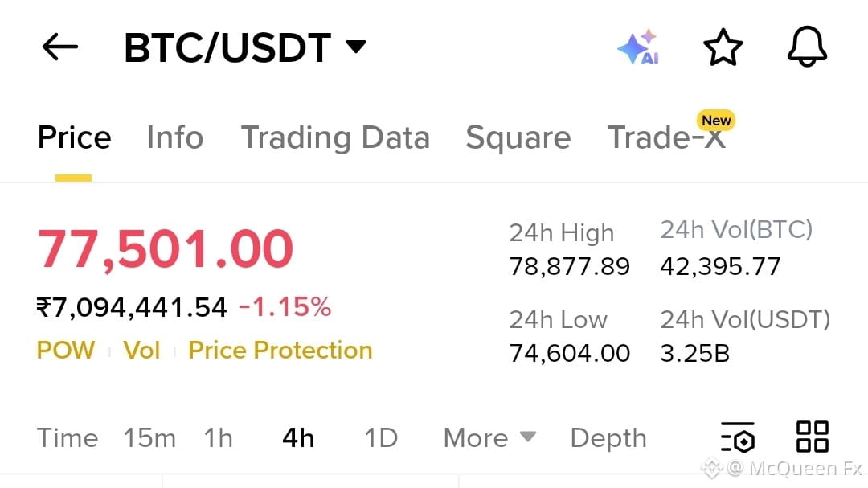Select the 15m chart interval

[150, 438]
